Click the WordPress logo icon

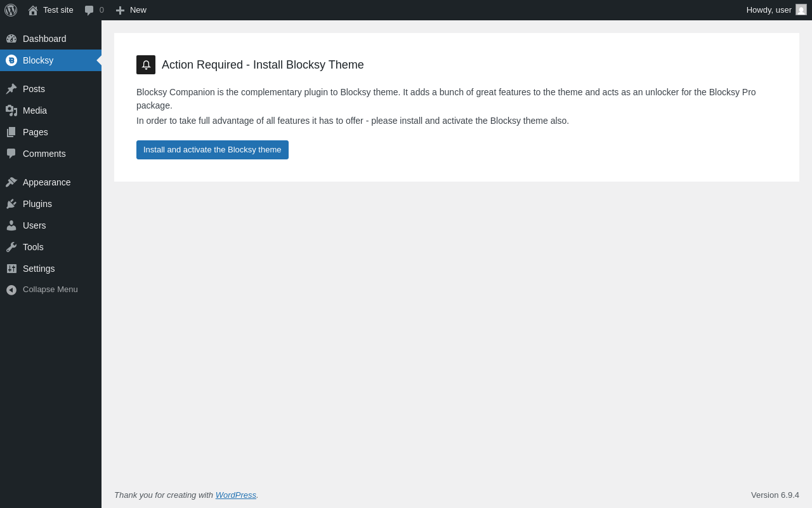11,10
